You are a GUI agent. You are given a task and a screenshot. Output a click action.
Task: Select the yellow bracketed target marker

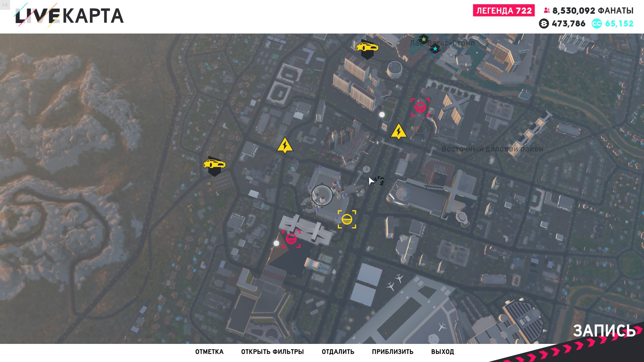(347, 220)
